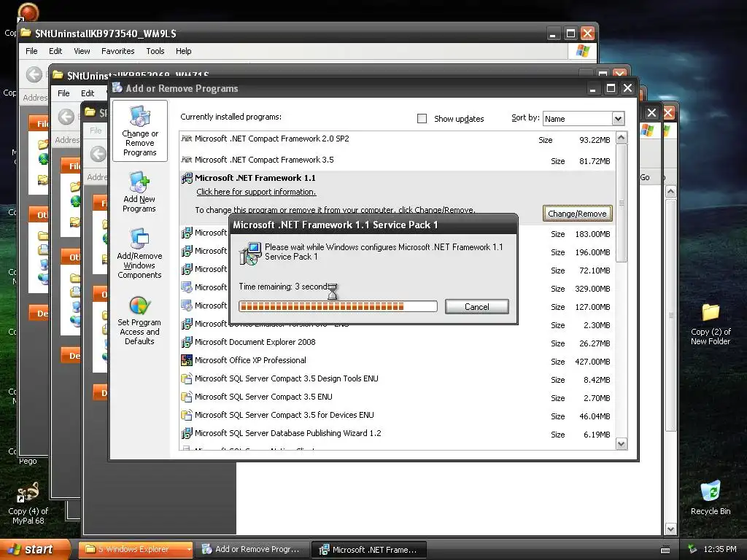Screen dimensions: 747x560
Task: Click the .NET Compact Framework 3.5 icon
Action: tap(187, 160)
